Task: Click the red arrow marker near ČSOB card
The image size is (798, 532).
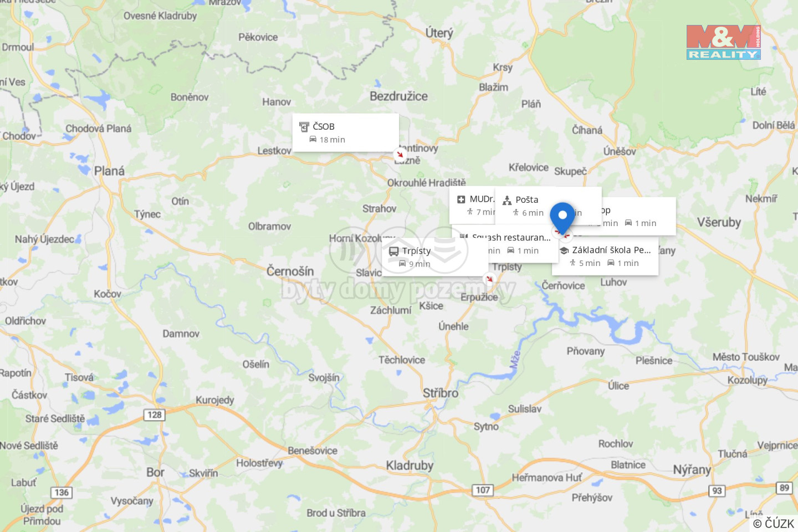Action: [x=400, y=155]
